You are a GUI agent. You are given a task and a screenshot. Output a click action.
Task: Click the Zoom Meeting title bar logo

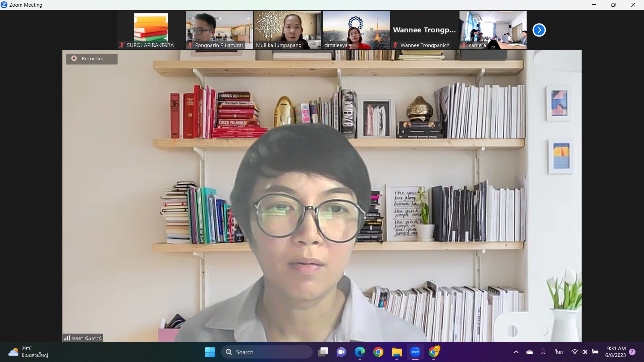[x=4, y=5]
